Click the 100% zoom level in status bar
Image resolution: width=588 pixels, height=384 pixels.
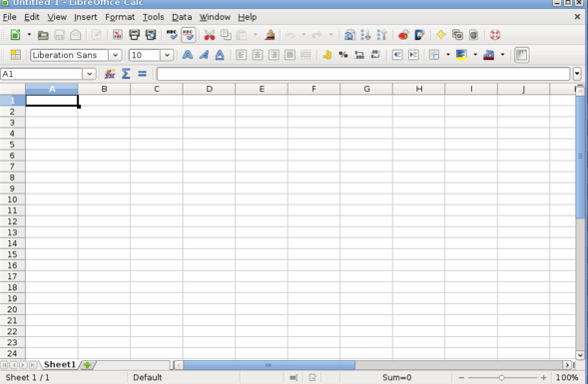click(567, 378)
